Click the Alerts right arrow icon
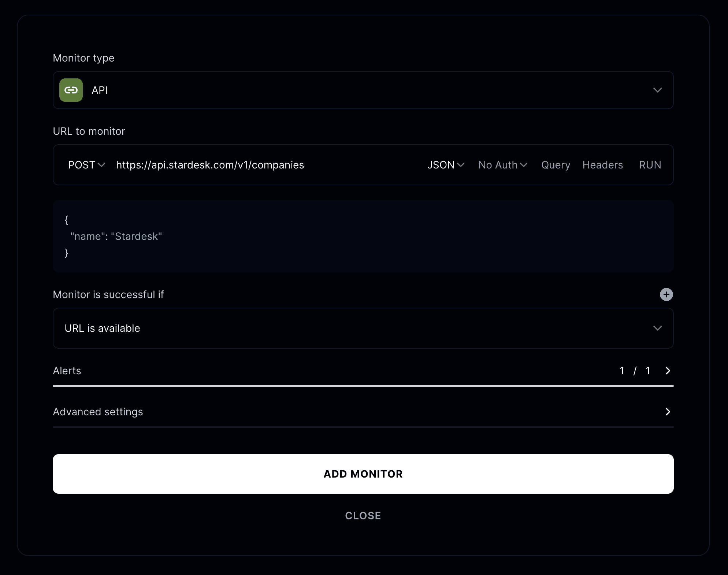 [x=668, y=371]
